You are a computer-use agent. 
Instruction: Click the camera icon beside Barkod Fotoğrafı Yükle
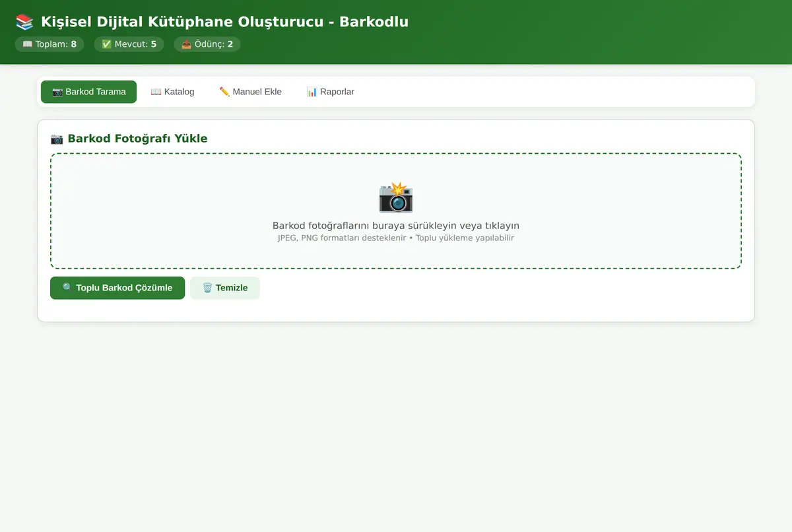tap(57, 139)
